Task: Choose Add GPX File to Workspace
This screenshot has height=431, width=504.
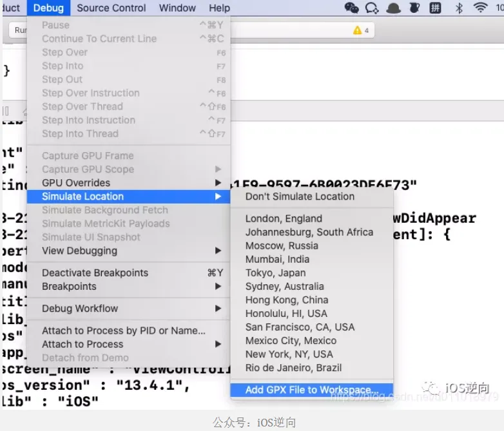Action: 312,390
